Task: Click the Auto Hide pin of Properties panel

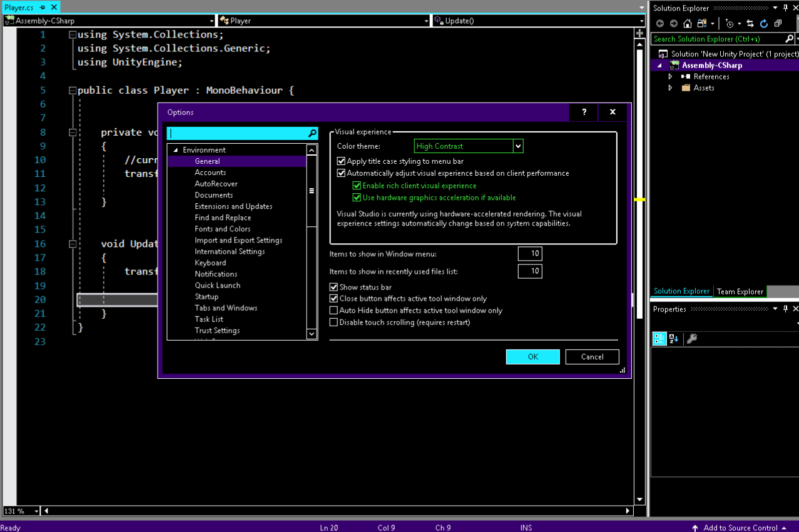Action: [785, 309]
